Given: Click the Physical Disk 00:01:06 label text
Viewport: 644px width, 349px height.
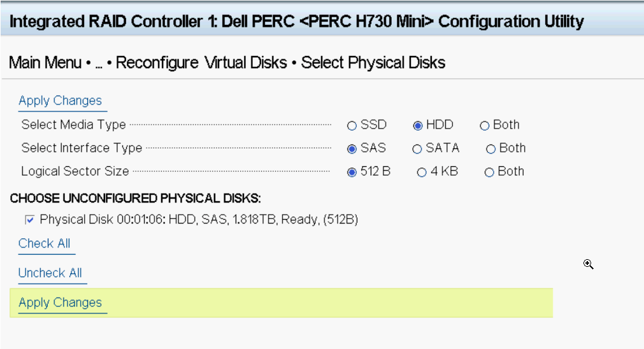Looking at the screenshot, I should [199, 220].
